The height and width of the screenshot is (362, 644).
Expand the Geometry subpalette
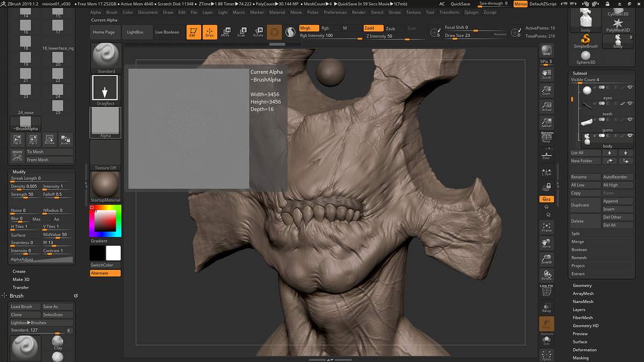[x=582, y=285]
